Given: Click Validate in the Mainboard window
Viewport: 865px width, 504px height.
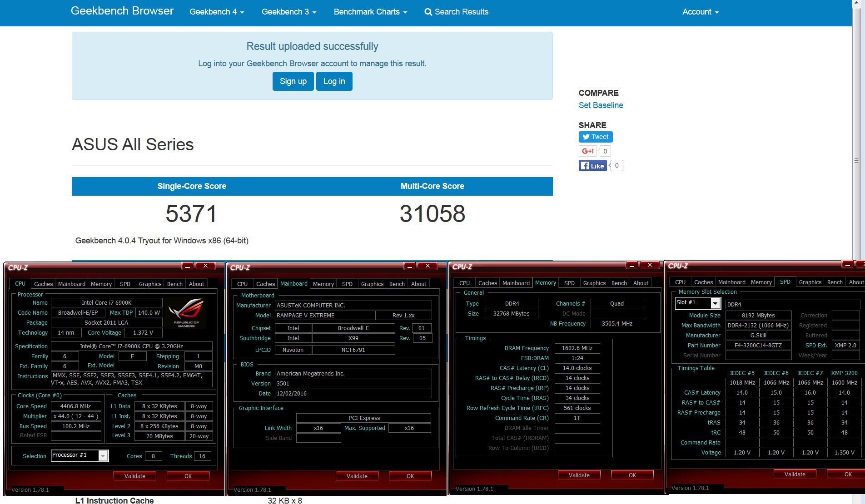Looking at the screenshot, I should [357, 476].
